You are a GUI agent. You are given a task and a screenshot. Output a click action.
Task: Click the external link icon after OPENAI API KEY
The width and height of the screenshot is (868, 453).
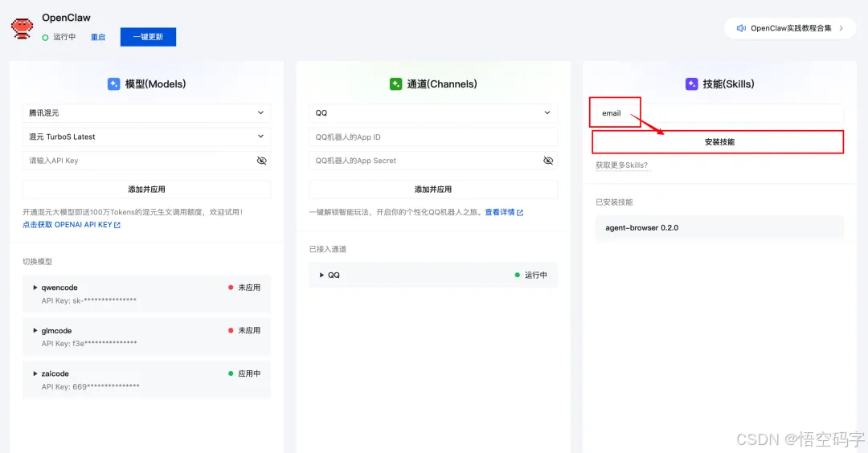point(117,225)
